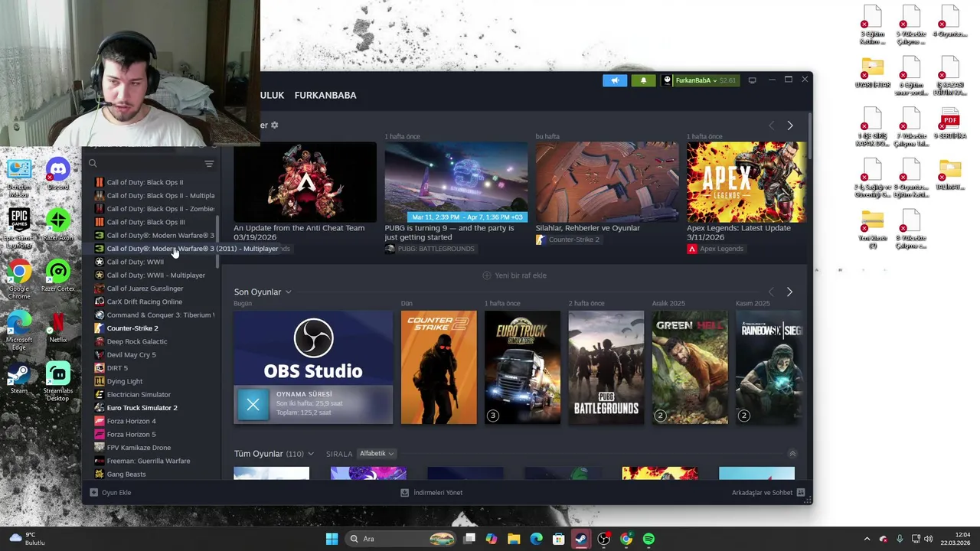Viewport: 980px width, 551px height.
Task: Open the Counter-Strike 2 cover art
Action: [439, 367]
